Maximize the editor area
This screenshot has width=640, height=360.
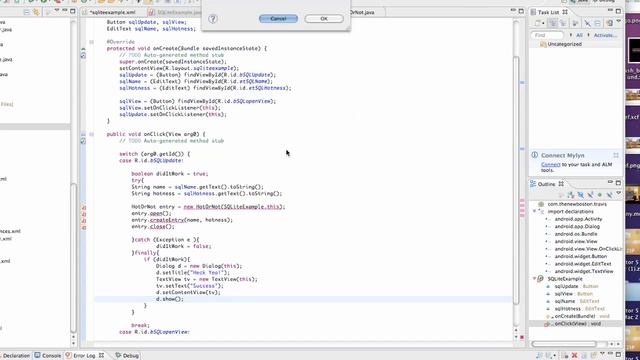pyautogui.click(x=521, y=11)
